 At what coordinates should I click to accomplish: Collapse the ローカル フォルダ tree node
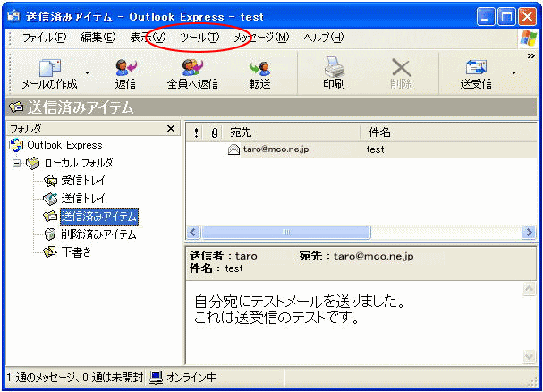16,163
